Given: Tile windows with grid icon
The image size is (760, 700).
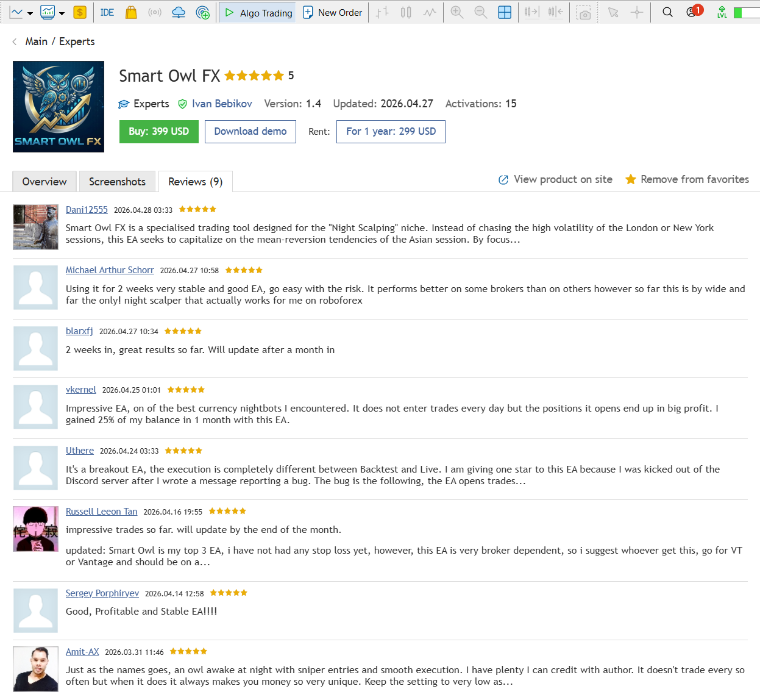Looking at the screenshot, I should [x=505, y=12].
